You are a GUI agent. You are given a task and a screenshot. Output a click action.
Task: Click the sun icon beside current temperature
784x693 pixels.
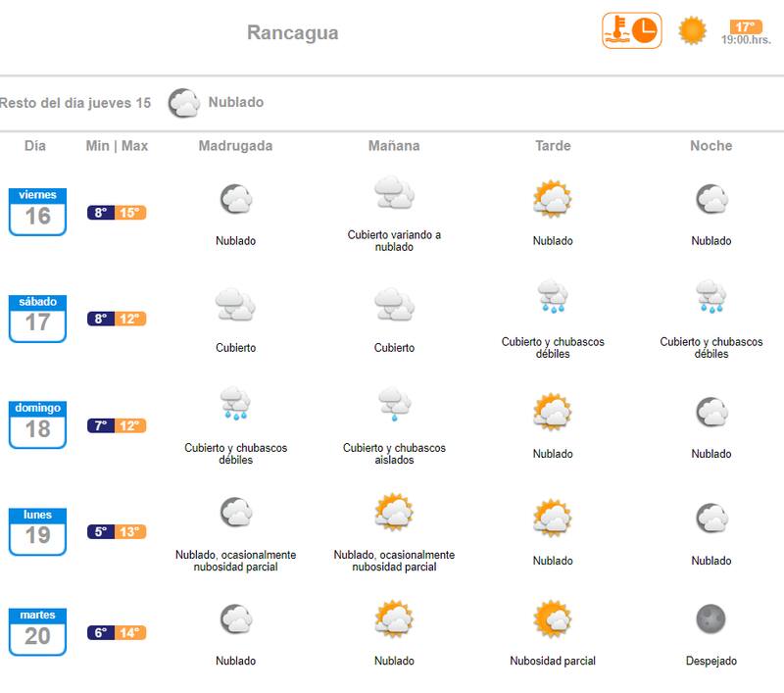pos(692,30)
